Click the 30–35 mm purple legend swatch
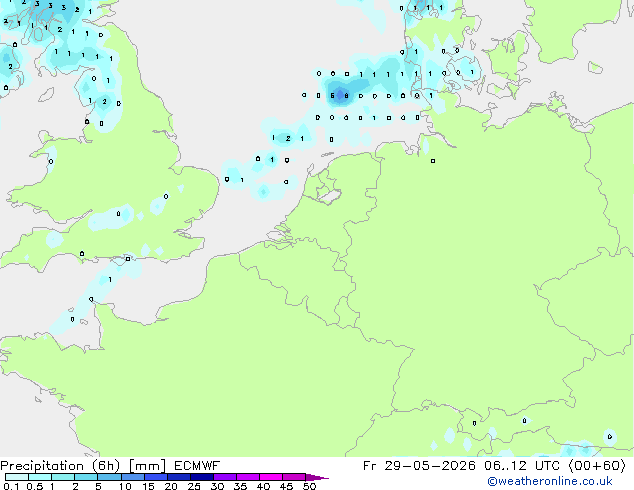The width and height of the screenshot is (634, 490). [x=225, y=477]
